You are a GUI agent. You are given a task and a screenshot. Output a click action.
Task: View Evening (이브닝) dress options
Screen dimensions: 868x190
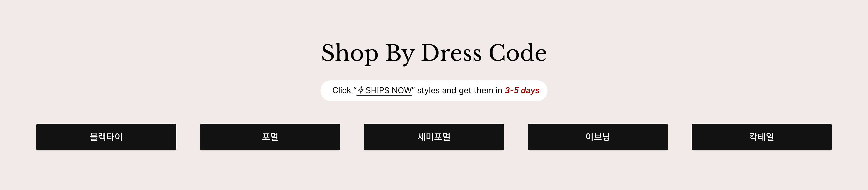598,137
